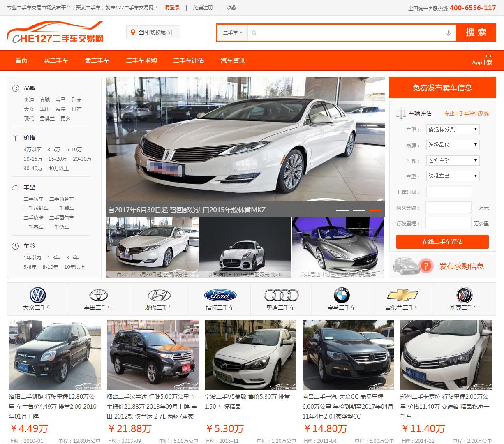Open the Infiniti concept car thumbnail
The height and width of the screenshot is (444, 504).
(x=338, y=247)
